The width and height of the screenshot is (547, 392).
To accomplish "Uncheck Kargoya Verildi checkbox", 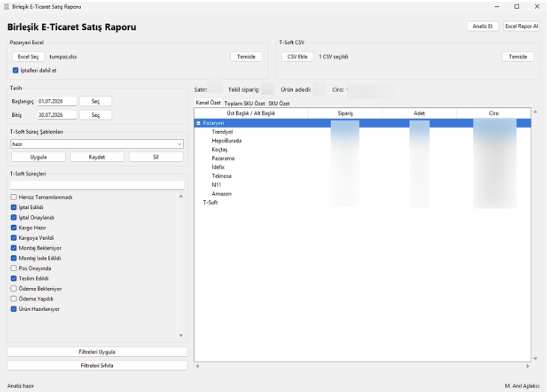I will click(x=13, y=238).
